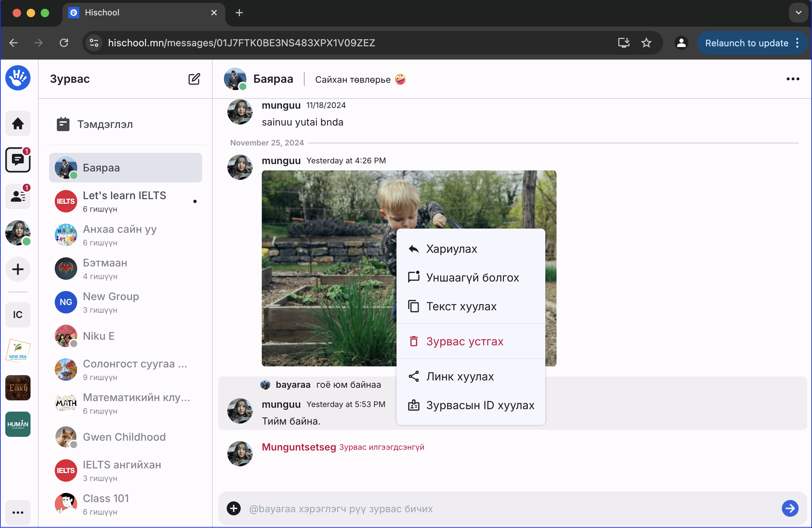This screenshot has height=528, width=812.
Task: Open the bottom sidebar more options button
Action: point(18,513)
